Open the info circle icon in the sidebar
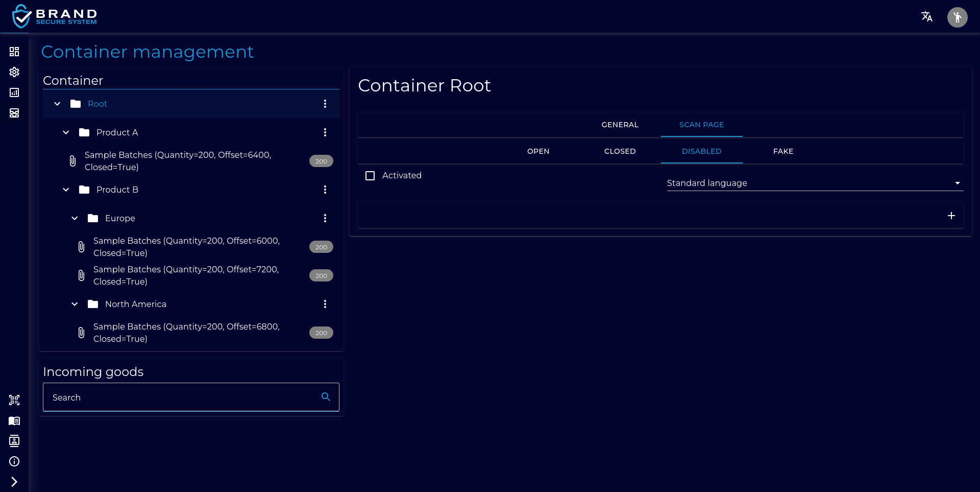980x492 pixels. (14, 461)
